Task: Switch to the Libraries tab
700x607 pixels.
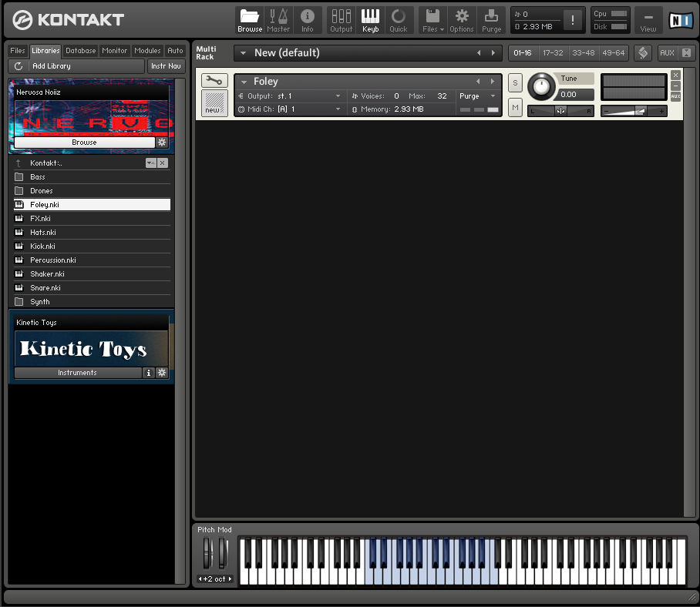Action: coord(45,51)
